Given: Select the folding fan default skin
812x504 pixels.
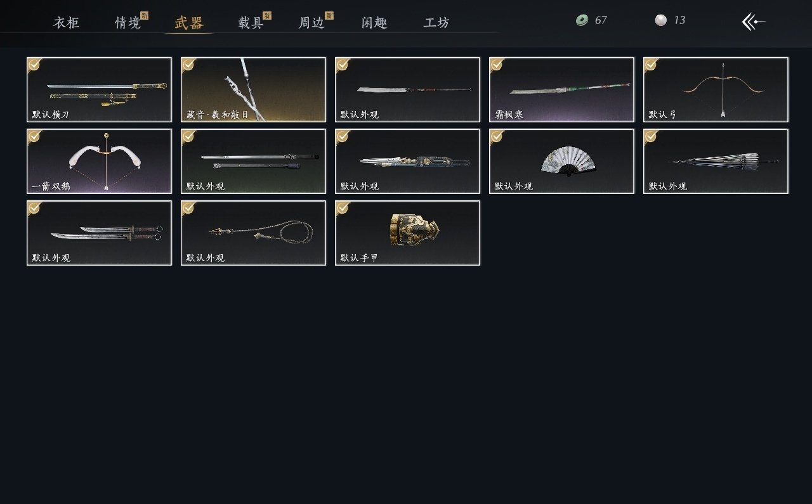Looking at the screenshot, I should point(561,161).
